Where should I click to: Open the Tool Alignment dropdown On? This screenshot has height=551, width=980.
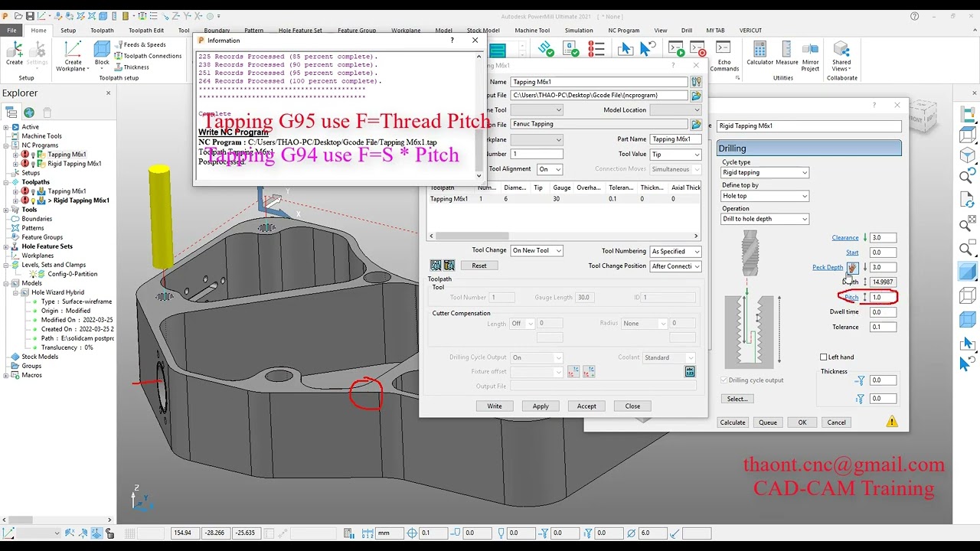550,169
